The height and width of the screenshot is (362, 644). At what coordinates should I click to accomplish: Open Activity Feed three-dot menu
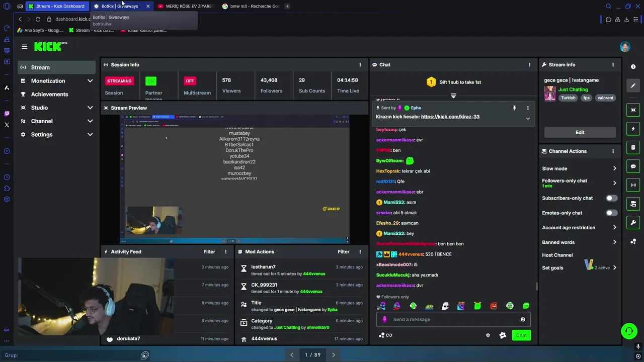point(225,252)
